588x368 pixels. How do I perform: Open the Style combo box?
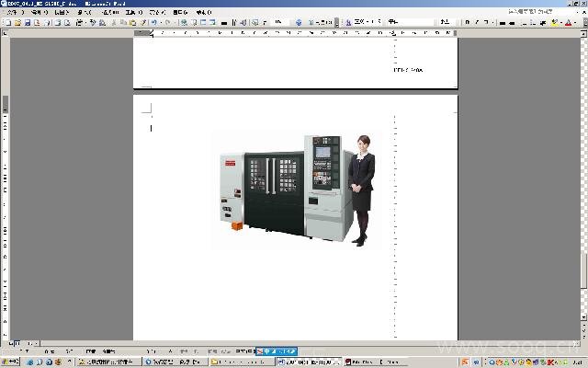click(367, 22)
